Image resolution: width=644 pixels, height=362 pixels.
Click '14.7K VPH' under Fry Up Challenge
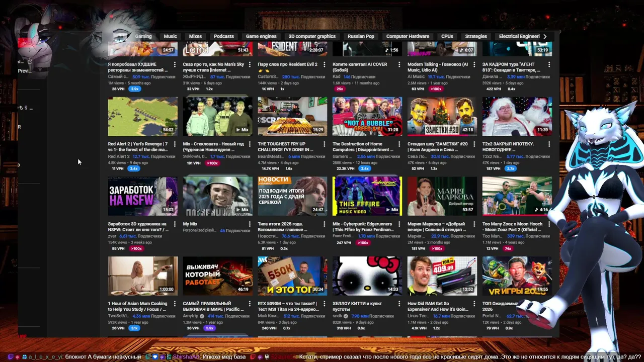click(271, 168)
